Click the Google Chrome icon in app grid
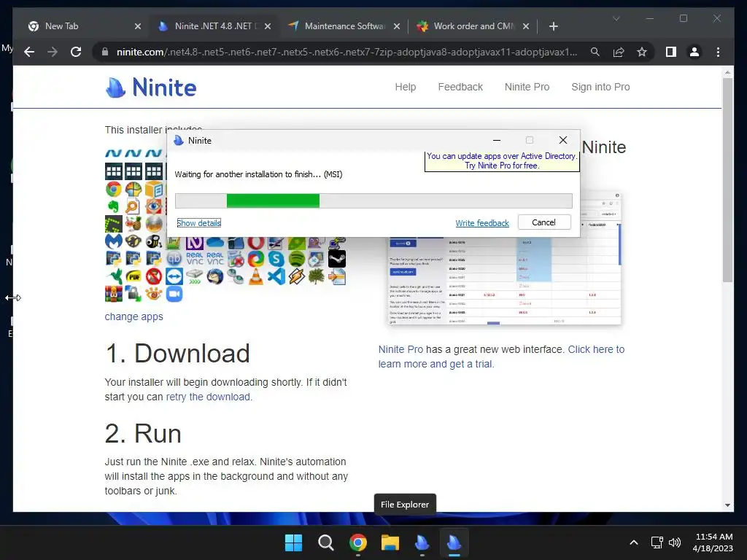The width and height of the screenshot is (747, 560). click(x=113, y=190)
